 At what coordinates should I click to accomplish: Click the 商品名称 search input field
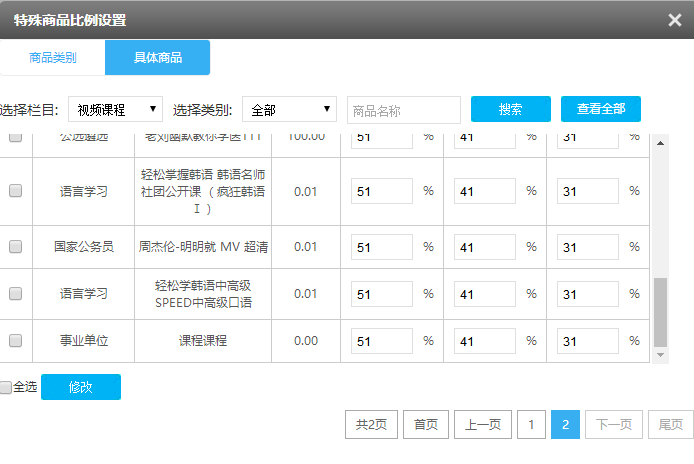[x=403, y=110]
